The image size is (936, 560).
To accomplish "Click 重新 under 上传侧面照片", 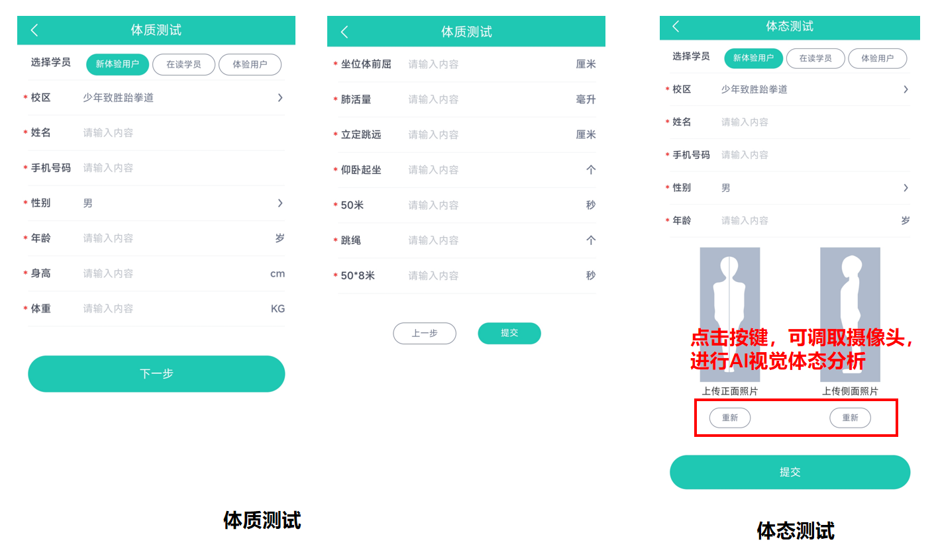I will pos(850,418).
